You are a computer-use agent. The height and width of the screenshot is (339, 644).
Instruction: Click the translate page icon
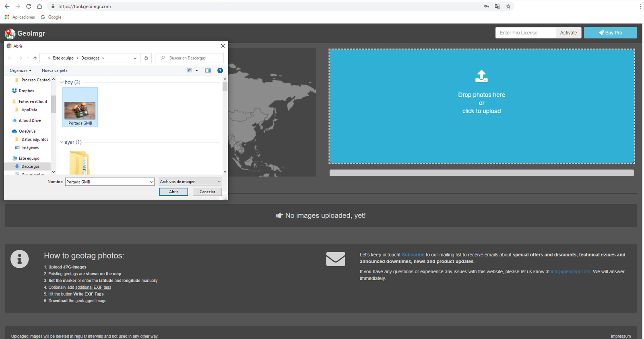click(497, 6)
